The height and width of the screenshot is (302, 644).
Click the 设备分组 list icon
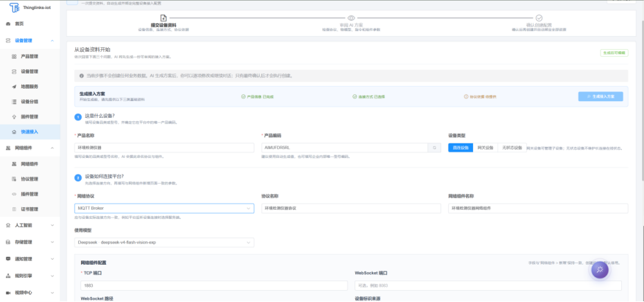14,102
